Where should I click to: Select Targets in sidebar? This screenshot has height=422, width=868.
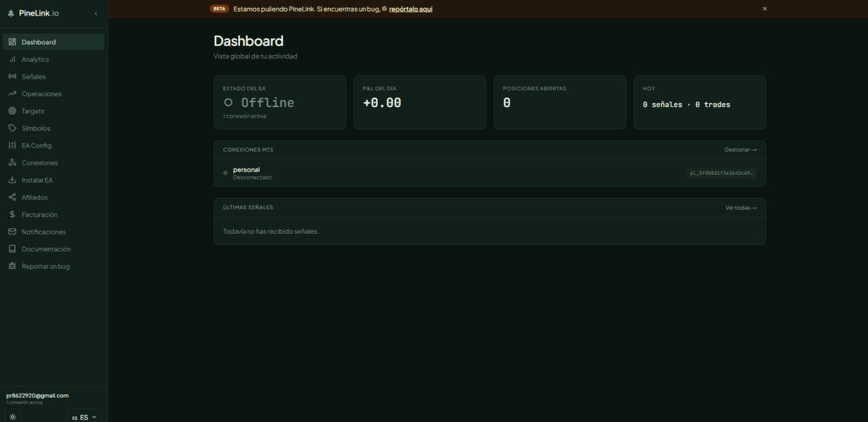[54, 111]
